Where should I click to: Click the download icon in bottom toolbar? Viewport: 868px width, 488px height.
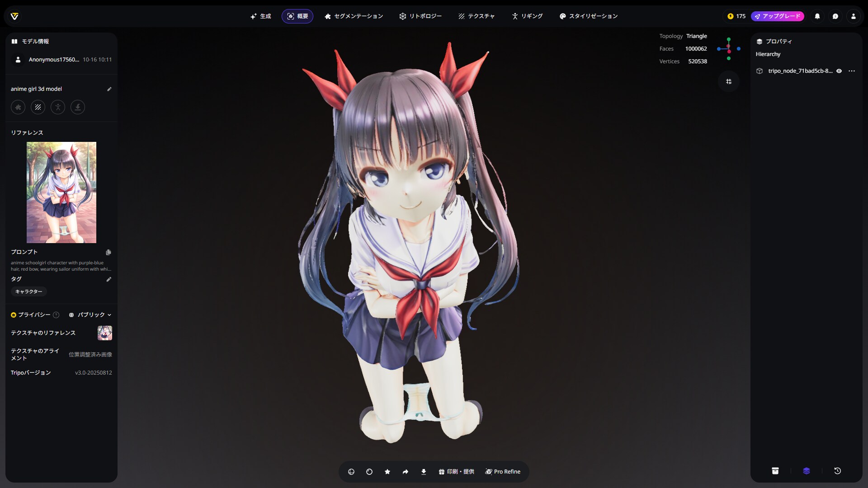coord(424,472)
